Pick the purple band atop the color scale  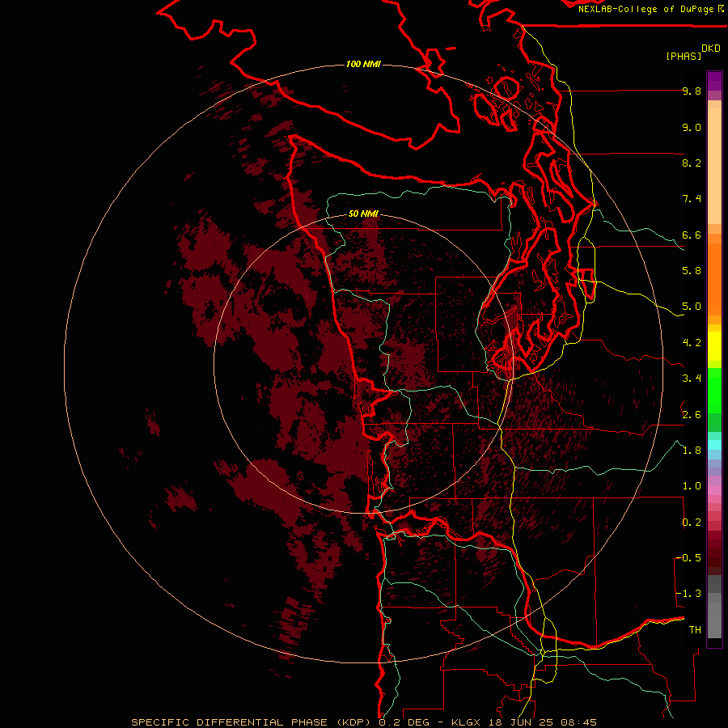pos(714,81)
